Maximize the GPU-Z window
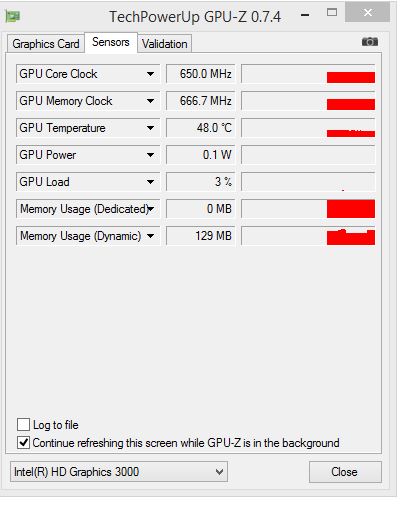Screen dimensions: 404x514 [x=332, y=13]
